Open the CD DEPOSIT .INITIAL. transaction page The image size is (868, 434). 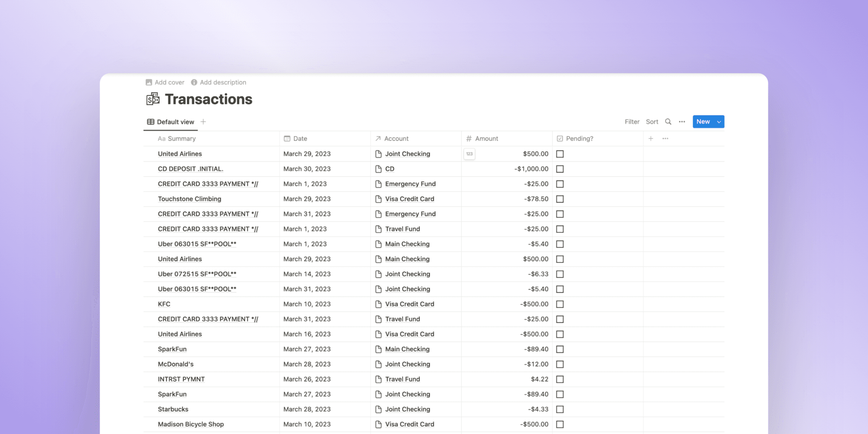tap(190, 169)
